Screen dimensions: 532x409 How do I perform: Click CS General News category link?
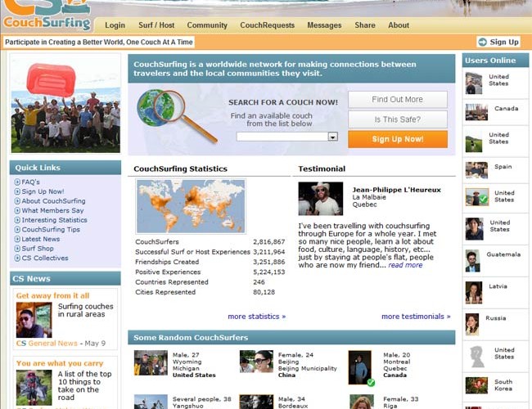click(47, 344)
